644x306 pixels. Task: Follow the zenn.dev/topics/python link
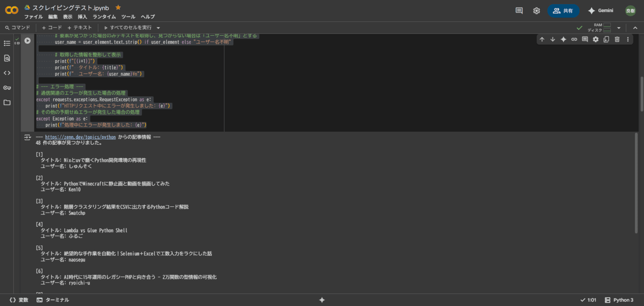tap(80, 136)
